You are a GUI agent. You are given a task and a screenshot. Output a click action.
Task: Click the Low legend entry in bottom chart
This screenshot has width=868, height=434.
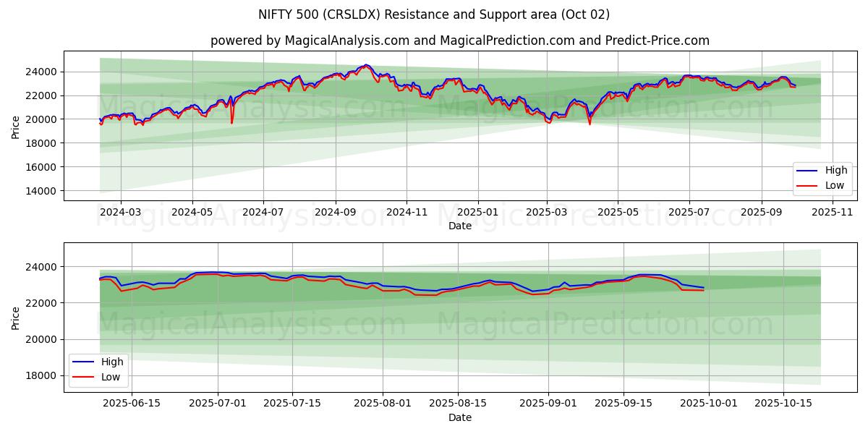tap(111, 376)
